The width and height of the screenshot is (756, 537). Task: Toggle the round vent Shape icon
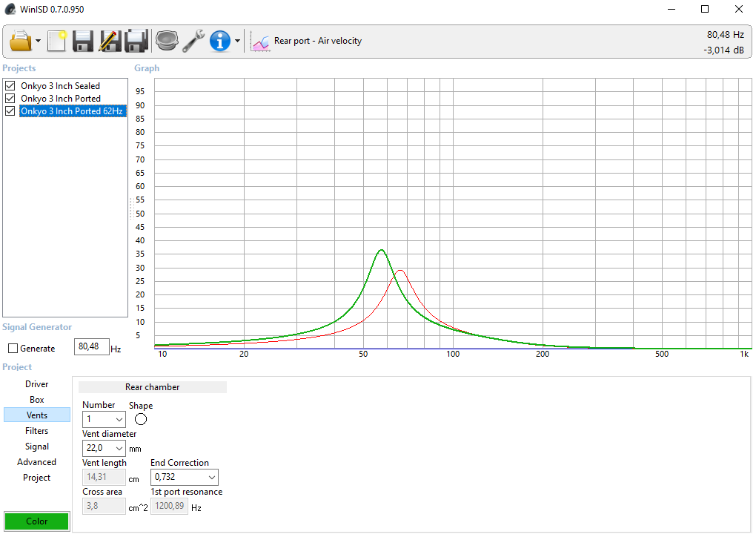pyautogui.click(x=141, y=419)
